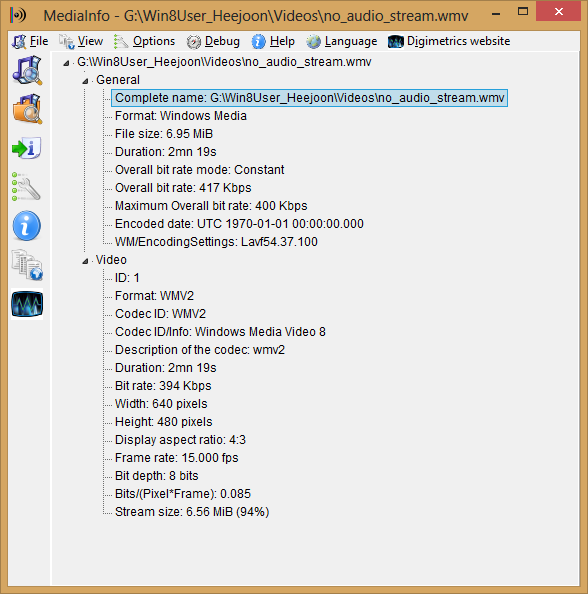The image size is (588, 594).
Task: Collapse the General section
Action: (x=85, y=81)
